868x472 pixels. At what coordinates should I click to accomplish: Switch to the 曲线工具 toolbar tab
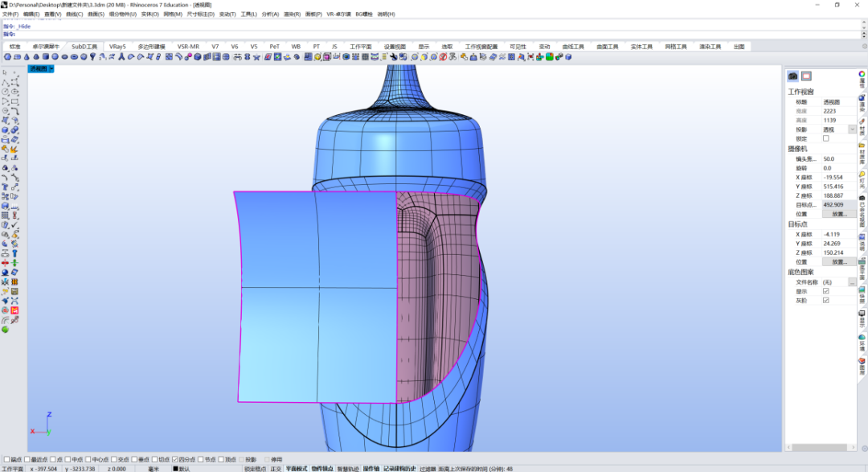click(x=573, y=47)
